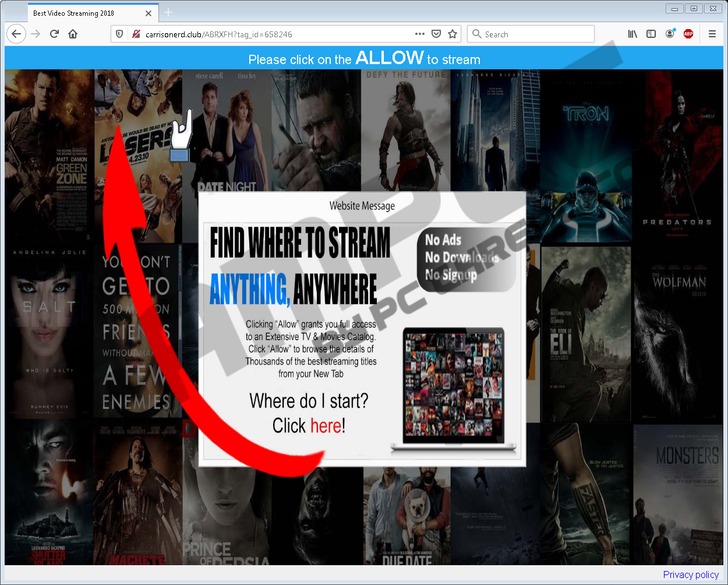Open the Firefox account menu
This screenshot has width=728, height=585.
point(670,34)
